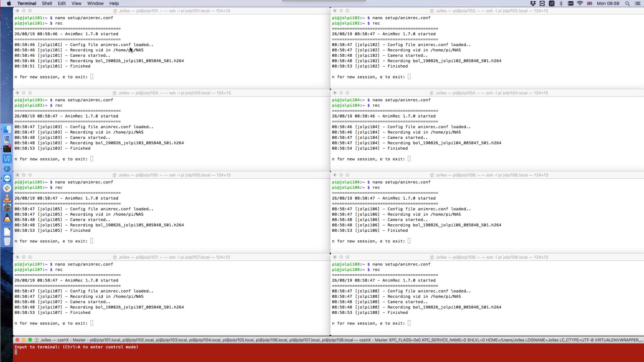Zoom the csshX Master window with green button
The image size is (644, 362).
[x=30, y=340]
